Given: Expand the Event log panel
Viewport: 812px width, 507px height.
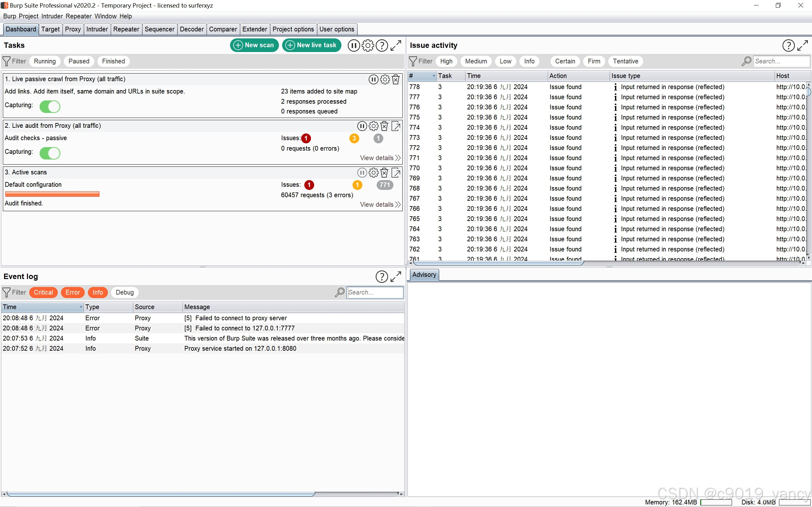Looking at the screenshot, I should click(x=396, y=276).
